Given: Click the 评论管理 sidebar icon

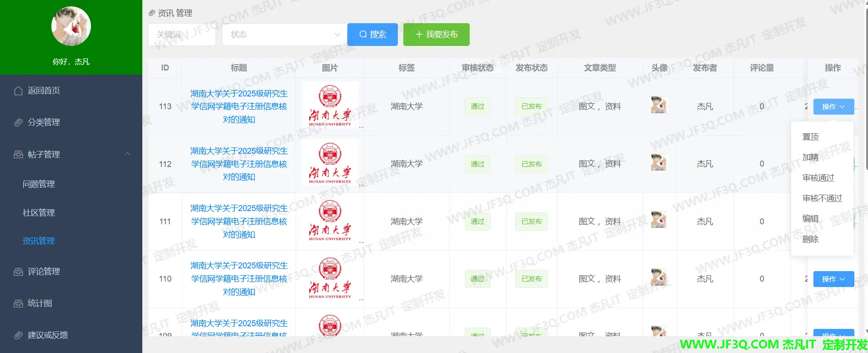Looking at the screenshot, I should pyautogui.click(x=18, y=272).
